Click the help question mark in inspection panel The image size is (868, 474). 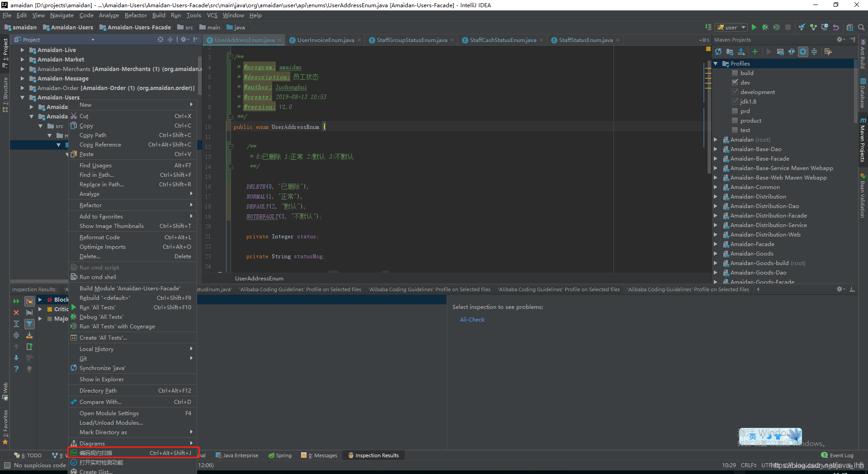pos(16,369)
